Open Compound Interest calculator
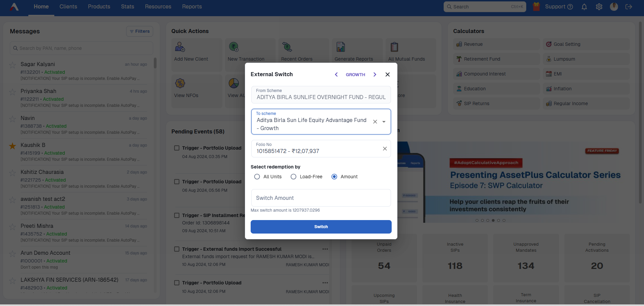This screenshot has width=644, height=306. tap(496, 74)
